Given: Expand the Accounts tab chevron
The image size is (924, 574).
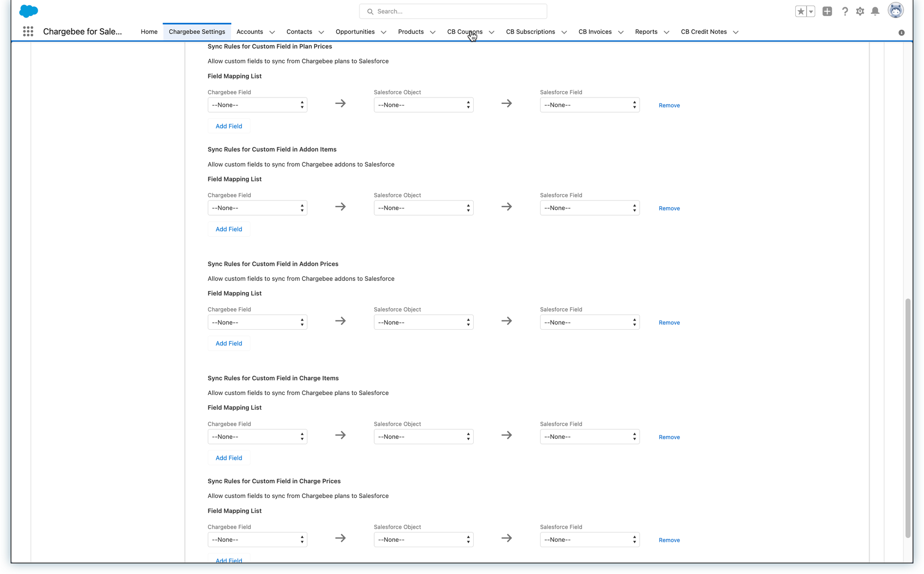Looking at the screenshot, I should 272,32.
